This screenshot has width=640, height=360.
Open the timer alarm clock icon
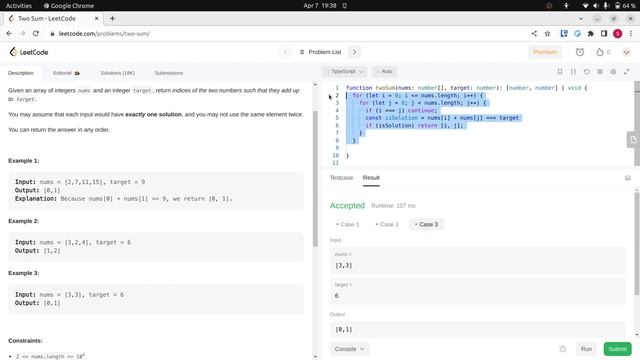(580, 52)
